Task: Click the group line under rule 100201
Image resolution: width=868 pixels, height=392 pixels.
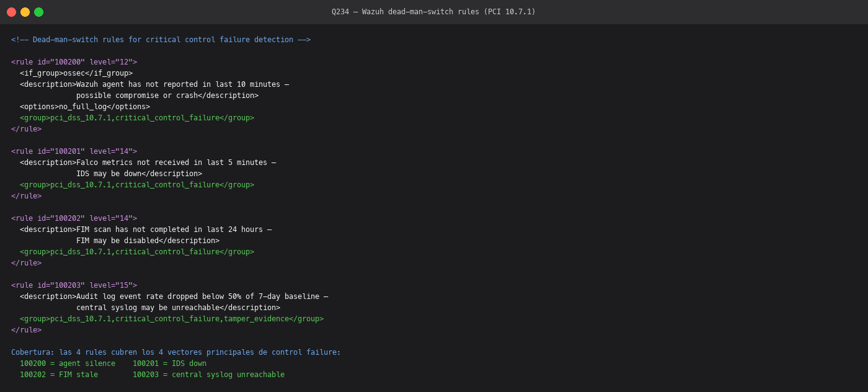Action: click(x=137, y=185)
